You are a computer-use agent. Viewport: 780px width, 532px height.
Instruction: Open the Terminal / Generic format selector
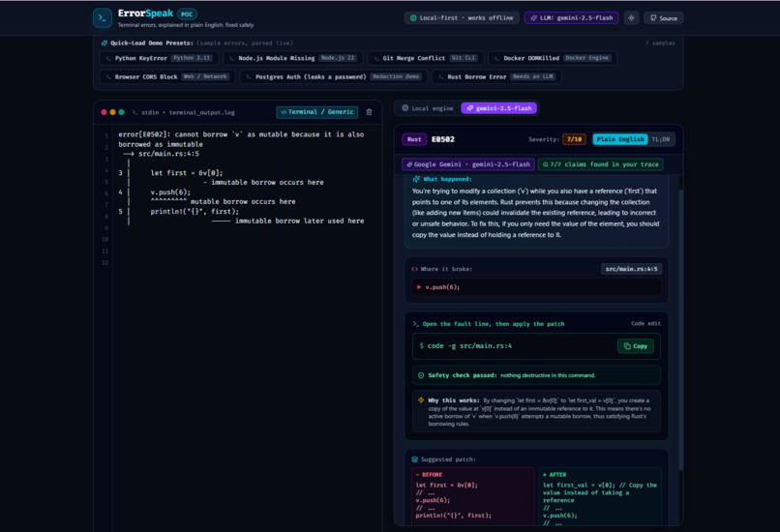316,112
